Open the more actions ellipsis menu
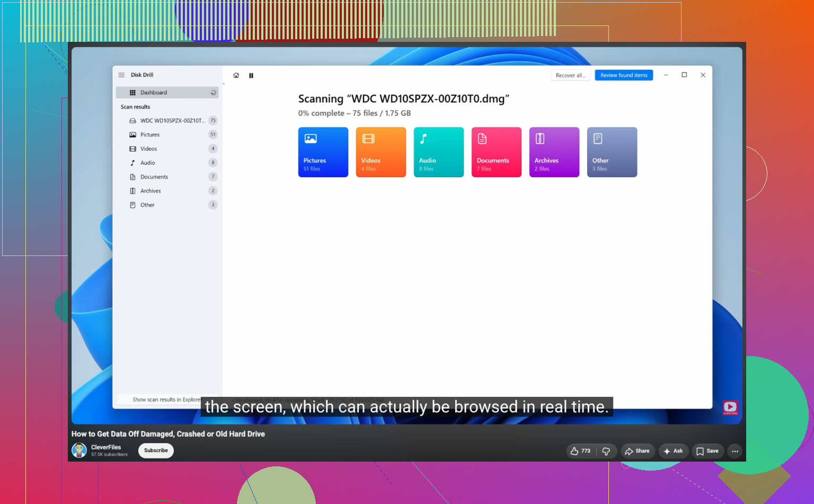Image resolution: width=814 pixels, height=504 pixels. (x=735, y=451)
